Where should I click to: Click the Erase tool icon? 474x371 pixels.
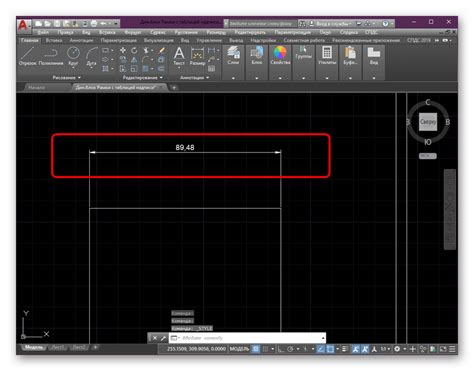161,50
